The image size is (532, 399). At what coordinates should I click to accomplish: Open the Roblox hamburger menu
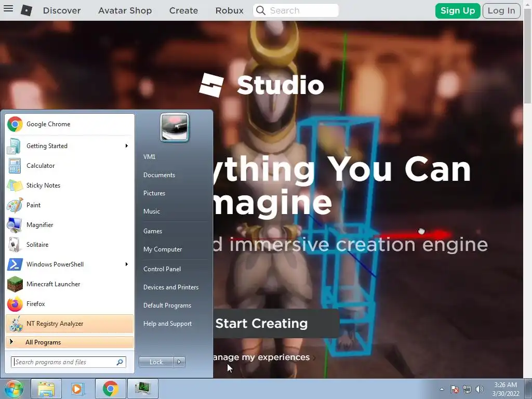pos(8,8)
